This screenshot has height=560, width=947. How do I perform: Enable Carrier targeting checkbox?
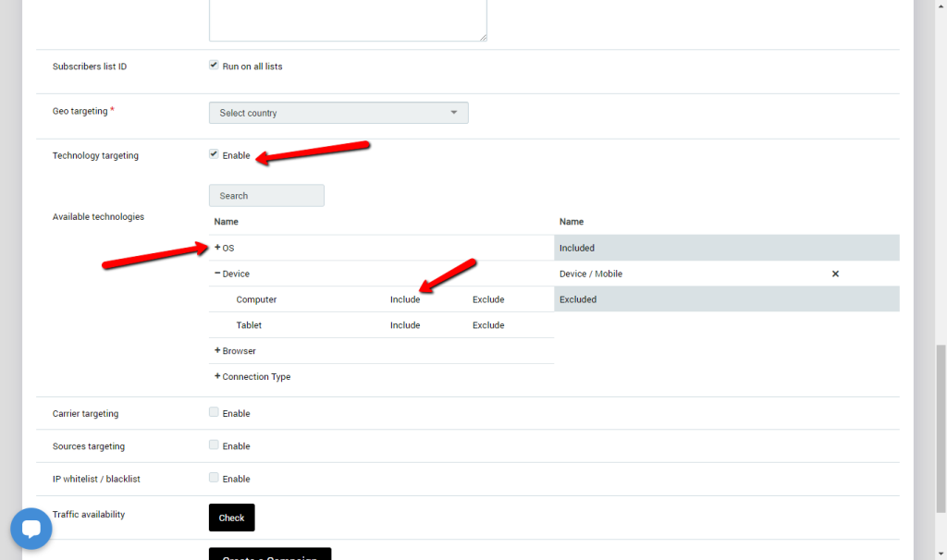pos(215,413)
